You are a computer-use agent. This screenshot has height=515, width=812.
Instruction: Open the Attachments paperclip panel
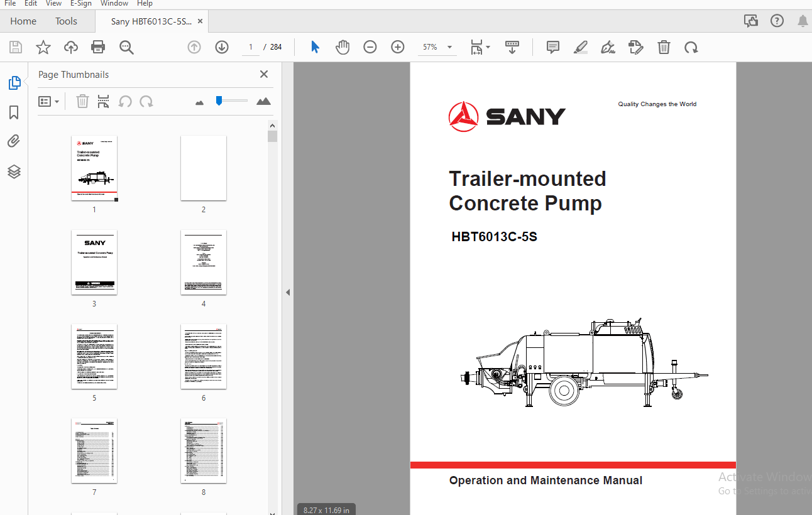[14, 141]
